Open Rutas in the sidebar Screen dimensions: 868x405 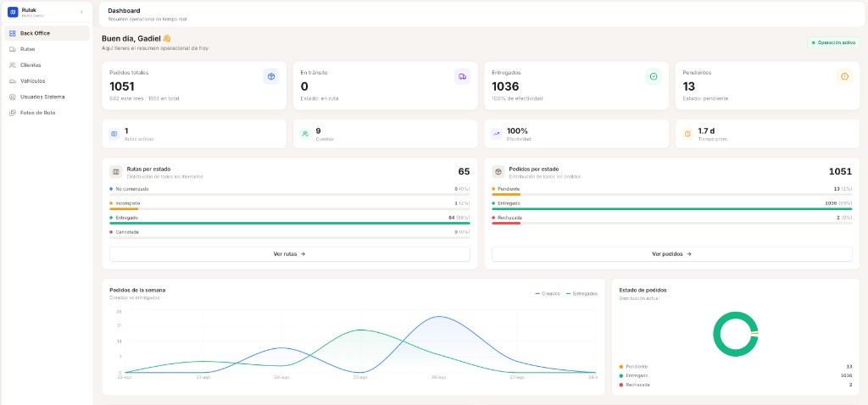pyautogui.click(x=47, y=49)
